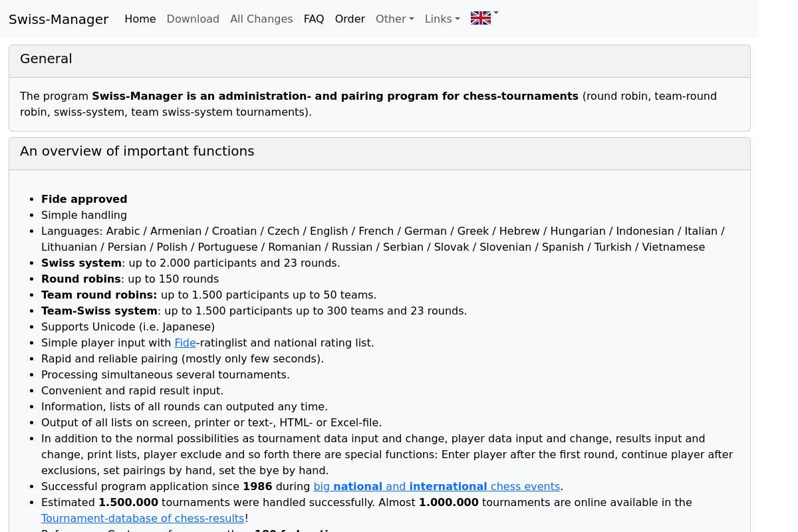Click 'Rapid and reliable pairing' line

click(x=182, y=358)
